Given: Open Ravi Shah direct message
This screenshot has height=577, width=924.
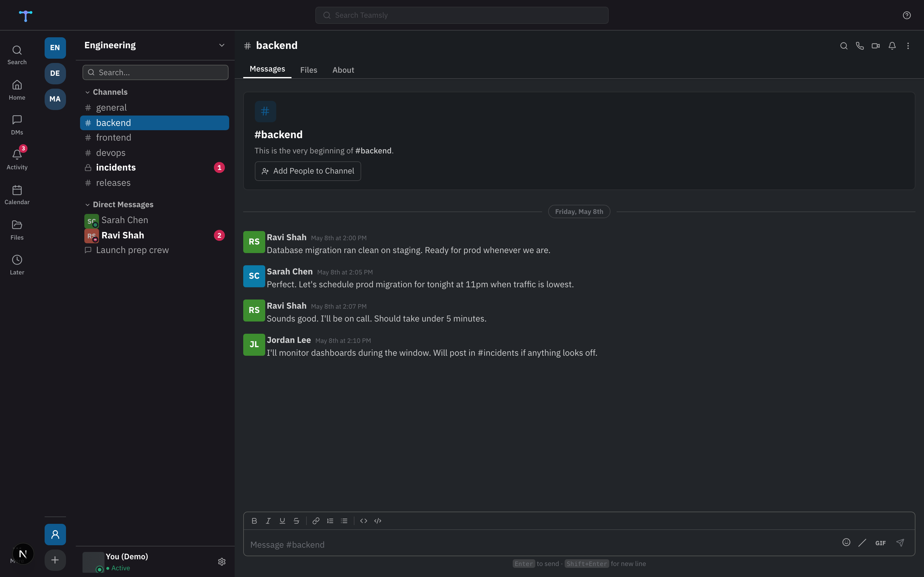Looking at the screenshot, I should click(154, 235).
